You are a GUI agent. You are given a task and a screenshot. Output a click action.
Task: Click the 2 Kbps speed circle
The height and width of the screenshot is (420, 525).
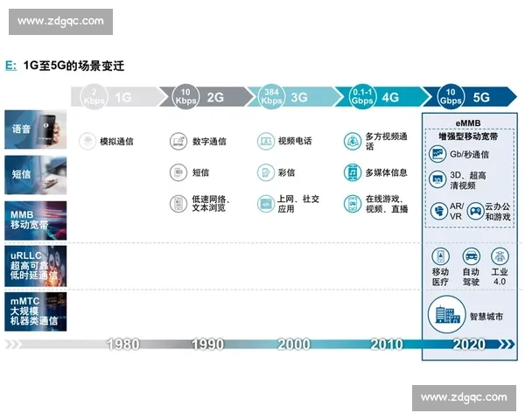tap(94, 96)
